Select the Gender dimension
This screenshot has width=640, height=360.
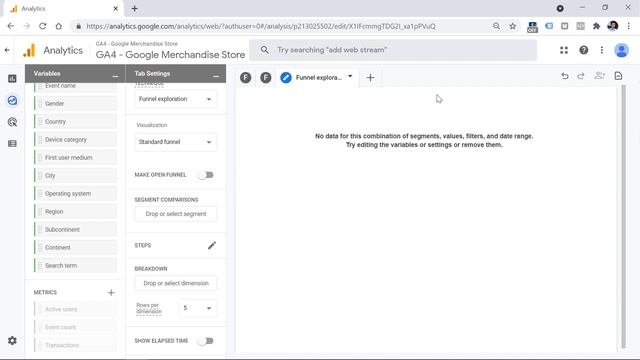coord(76,104)
